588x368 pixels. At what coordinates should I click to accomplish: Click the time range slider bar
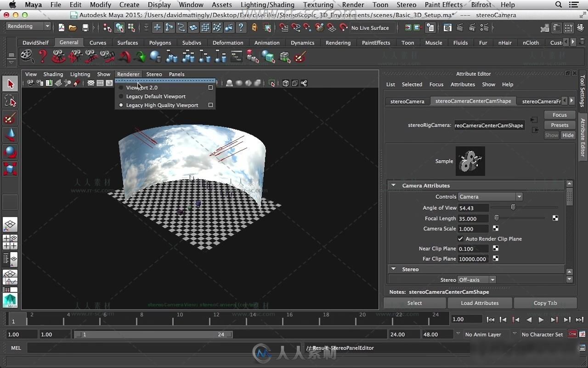tap(153, 334)
